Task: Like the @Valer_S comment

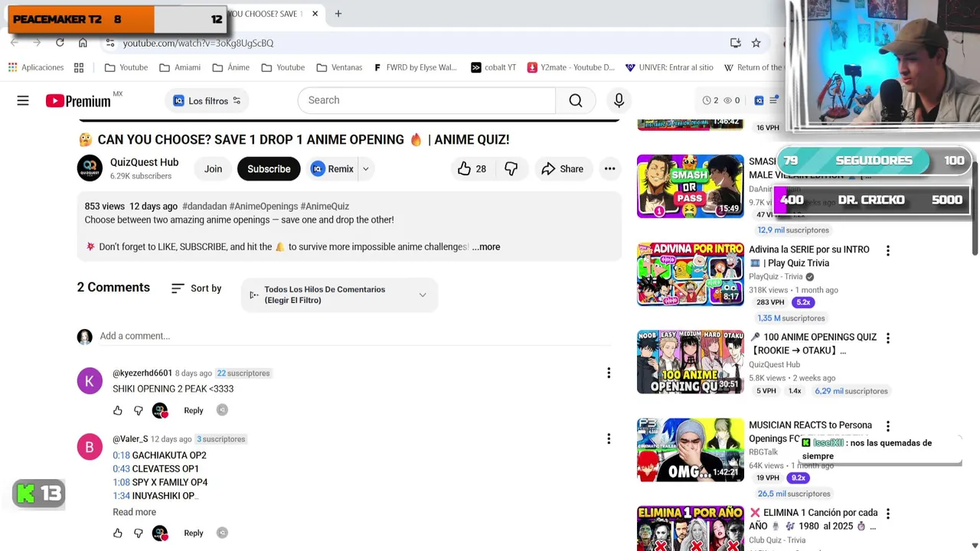Action: click(118, 533)
